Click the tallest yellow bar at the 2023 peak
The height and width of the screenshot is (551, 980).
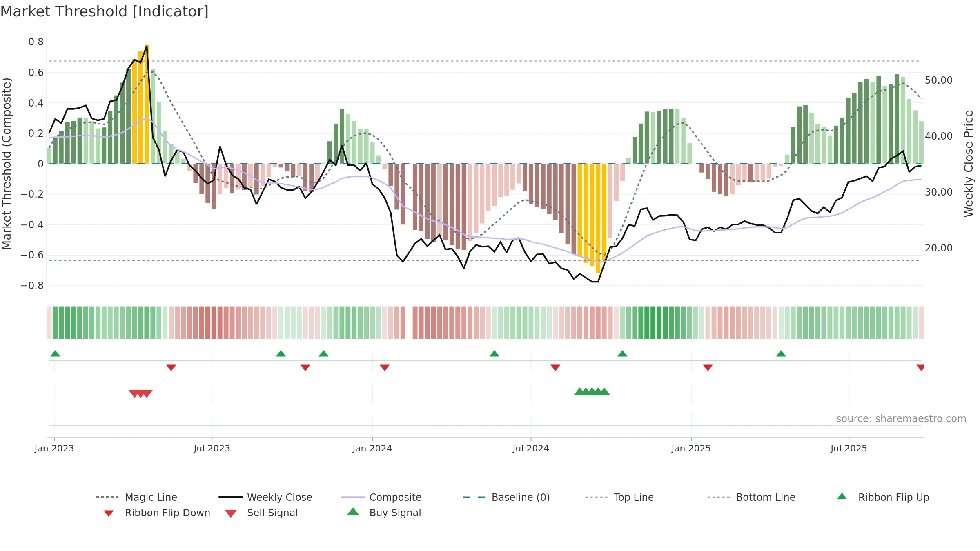[x=147, y=104]
